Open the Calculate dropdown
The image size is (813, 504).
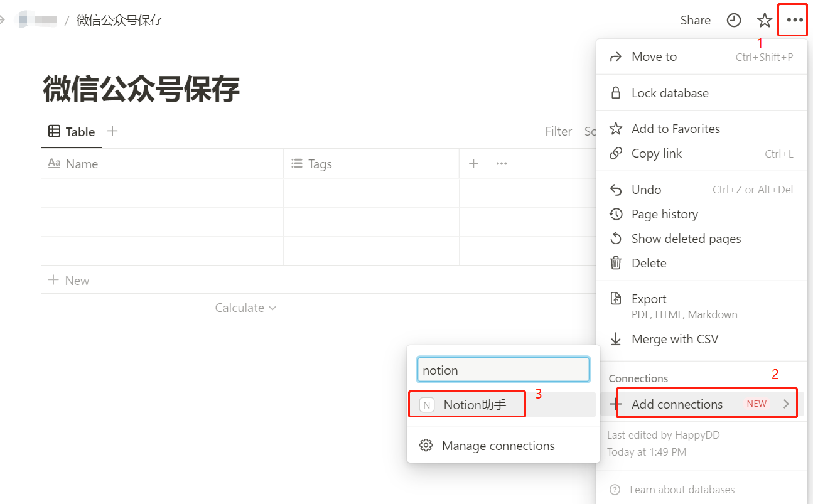click(x=245, y=308)
